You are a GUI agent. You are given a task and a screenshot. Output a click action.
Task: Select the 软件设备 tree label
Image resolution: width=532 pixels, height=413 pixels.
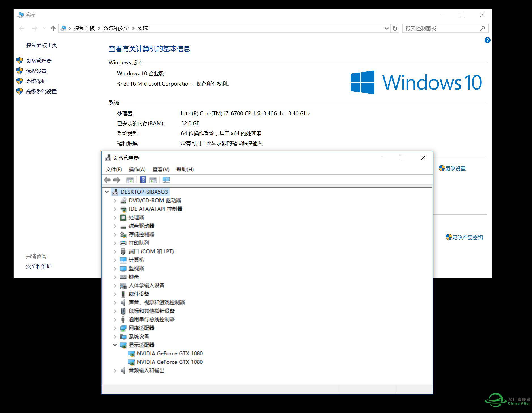(139, 294)
